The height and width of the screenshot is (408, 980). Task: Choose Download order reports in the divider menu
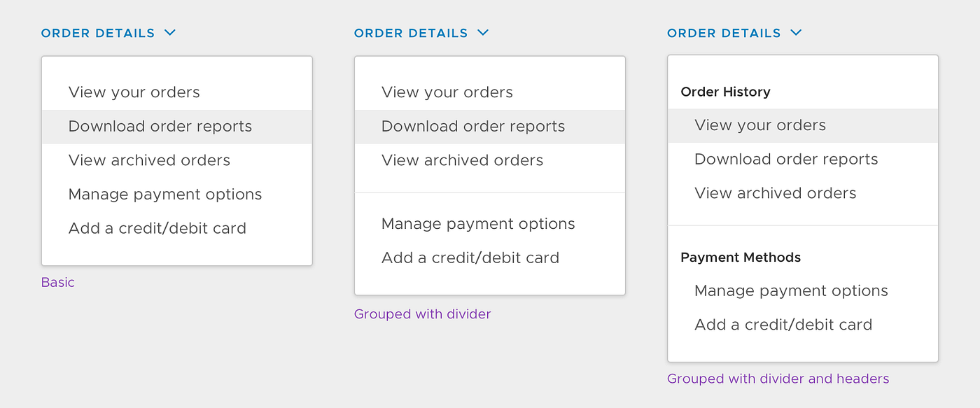(472, 126)
